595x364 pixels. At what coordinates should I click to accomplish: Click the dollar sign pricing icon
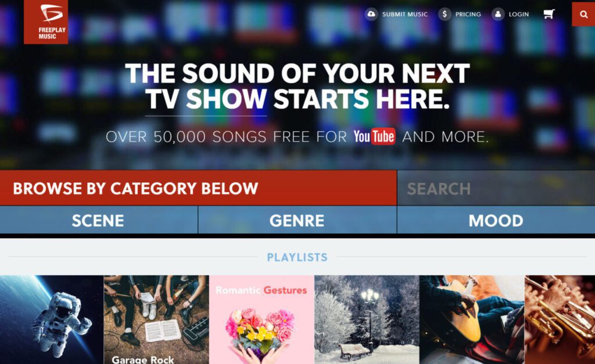(x=445, y=15)
